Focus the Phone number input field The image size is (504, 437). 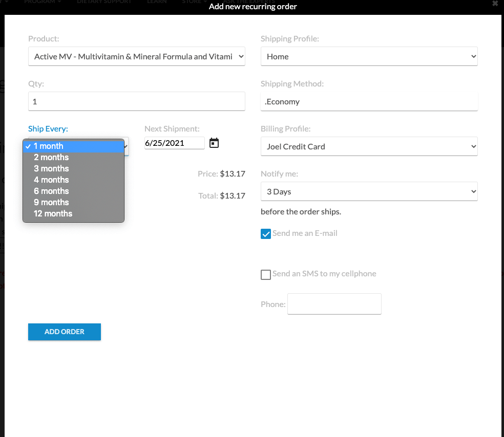point(334,304)
